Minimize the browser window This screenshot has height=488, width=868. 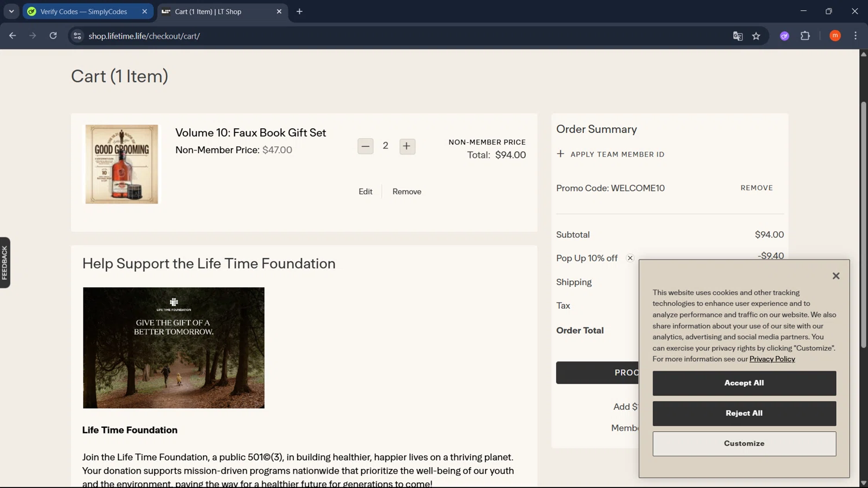point(803,12)
